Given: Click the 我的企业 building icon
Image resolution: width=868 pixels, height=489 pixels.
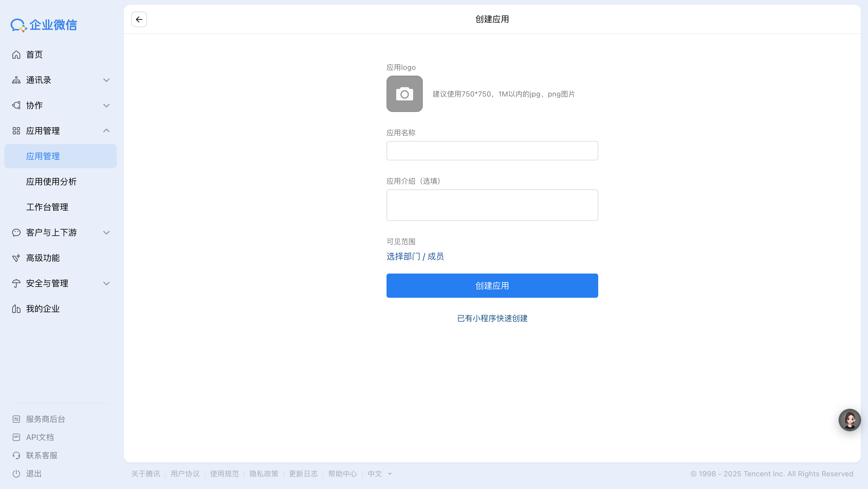Looking at the screenshot, I should point(16,309).
